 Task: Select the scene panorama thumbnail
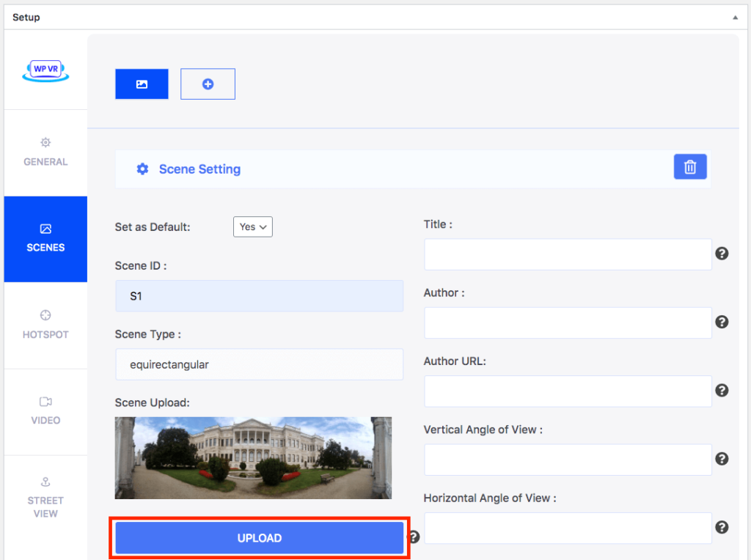point(253,458)
